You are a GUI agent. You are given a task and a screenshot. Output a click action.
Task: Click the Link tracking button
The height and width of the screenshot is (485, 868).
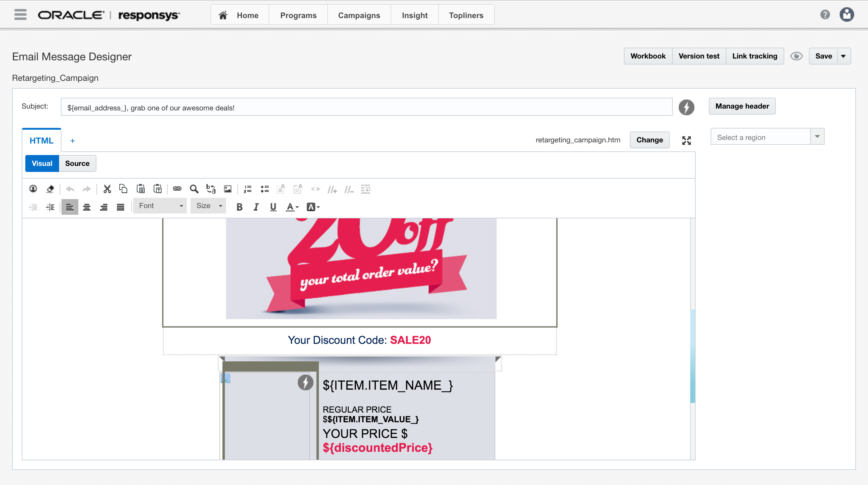point(754,56)
